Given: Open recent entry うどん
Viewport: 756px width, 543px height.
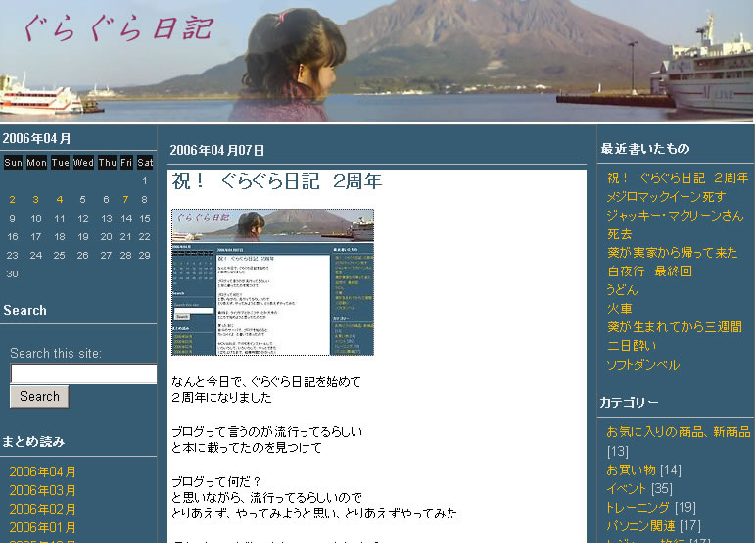Looking at the screenshot, I should pyautogui.click(x=622, y=289).
